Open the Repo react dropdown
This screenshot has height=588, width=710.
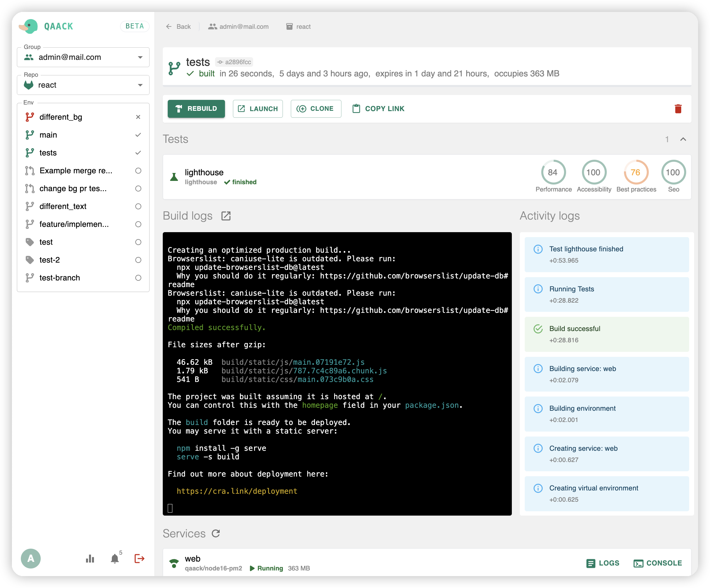83,85
